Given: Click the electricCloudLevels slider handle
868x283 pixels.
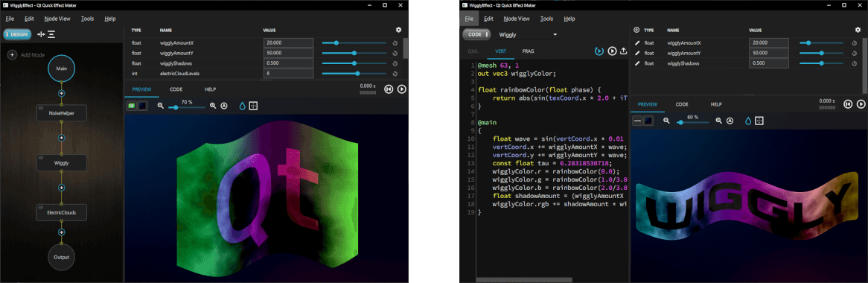Looking at the screenshot, I should tap(357, 74).
